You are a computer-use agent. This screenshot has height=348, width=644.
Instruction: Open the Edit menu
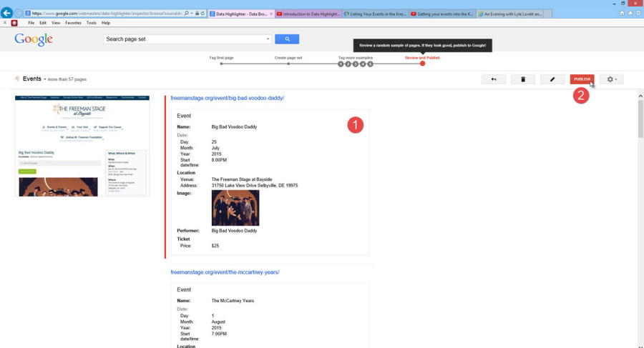point(43,23)
